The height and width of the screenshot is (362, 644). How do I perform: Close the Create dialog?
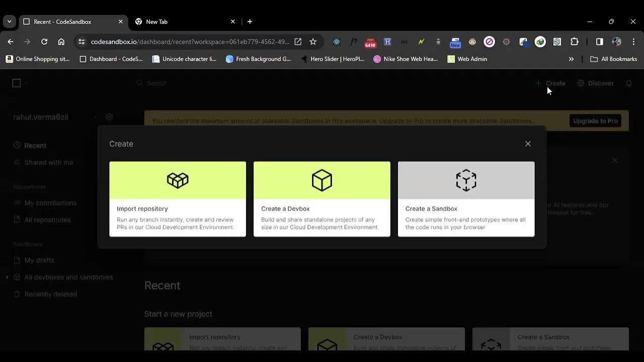click(528, 144)
